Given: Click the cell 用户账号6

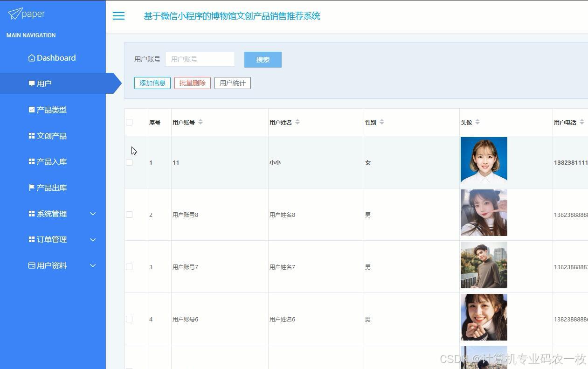Looking at the screenshot, I should pos(186,319).
